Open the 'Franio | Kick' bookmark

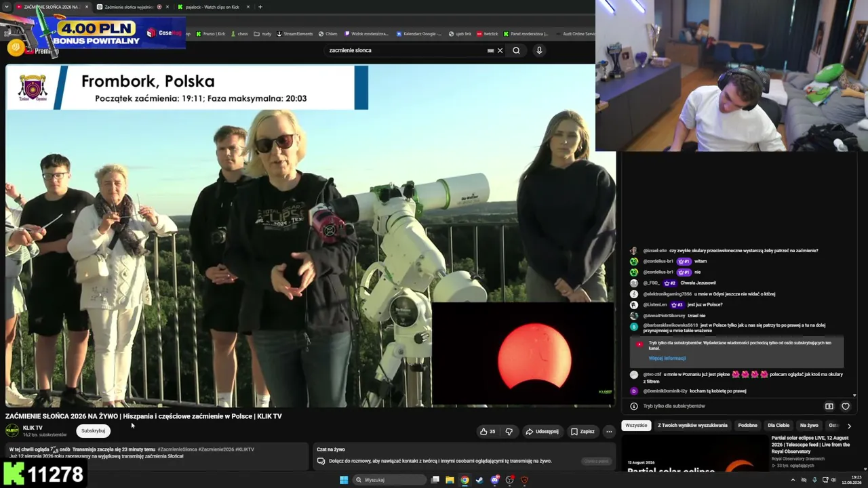[210, 34]
